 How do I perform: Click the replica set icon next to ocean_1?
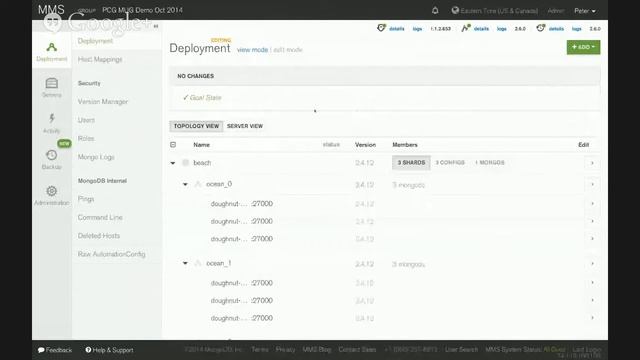(198, 264)
